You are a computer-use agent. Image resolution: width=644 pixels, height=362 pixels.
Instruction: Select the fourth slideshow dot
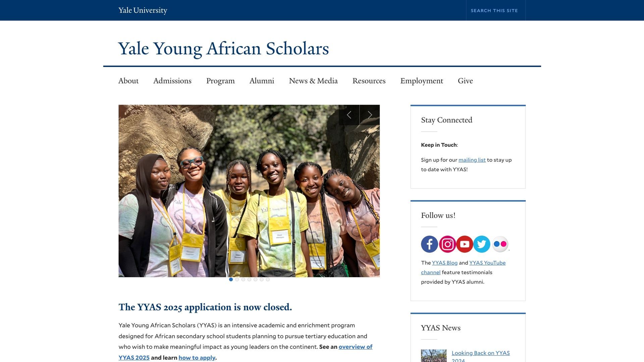tap(249, 280)
